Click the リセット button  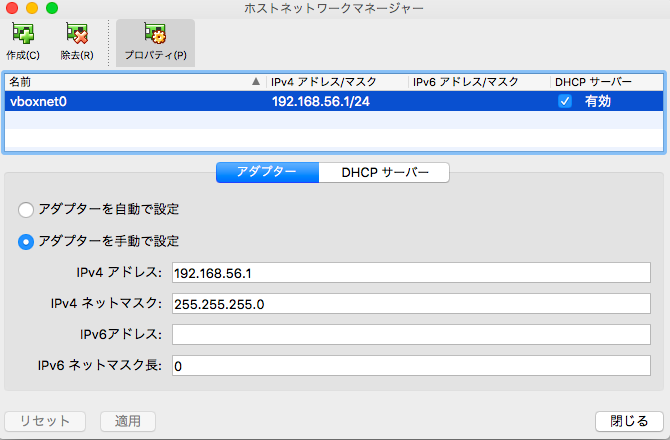45,421
